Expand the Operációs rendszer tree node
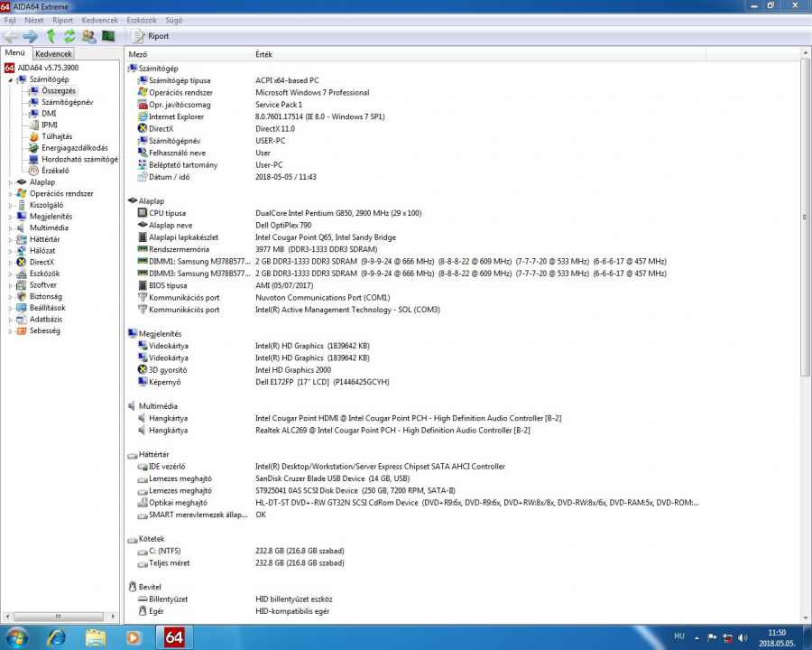 10,194
